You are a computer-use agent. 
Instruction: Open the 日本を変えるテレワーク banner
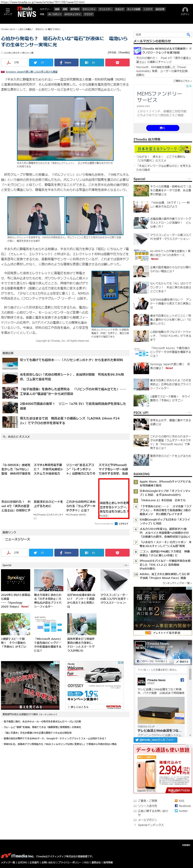point(162,149)
